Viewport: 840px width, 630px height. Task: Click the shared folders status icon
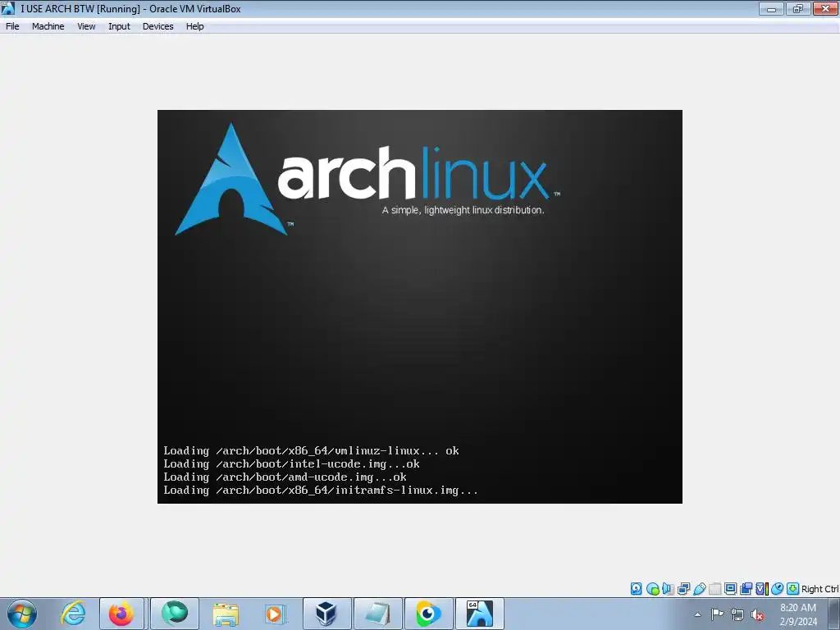click(x=714, y=589)
